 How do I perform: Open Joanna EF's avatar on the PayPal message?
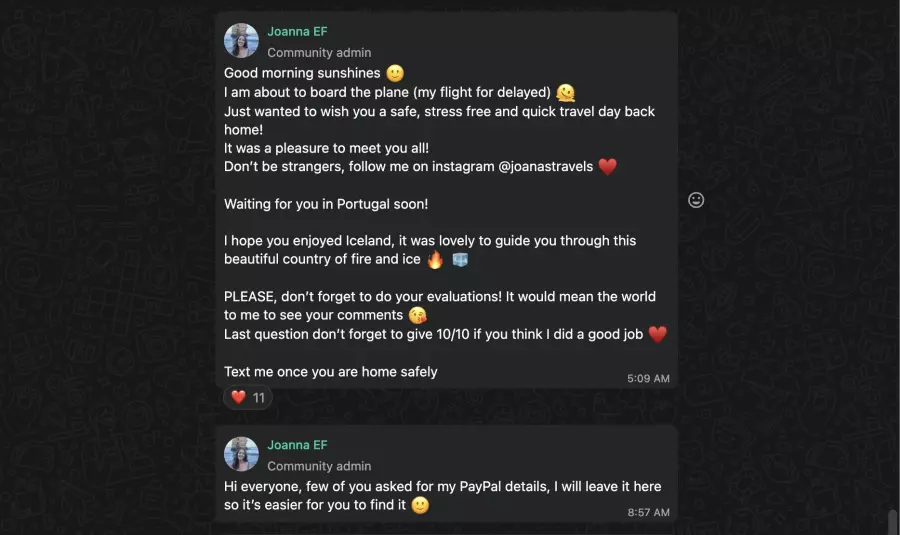point(241,454)
